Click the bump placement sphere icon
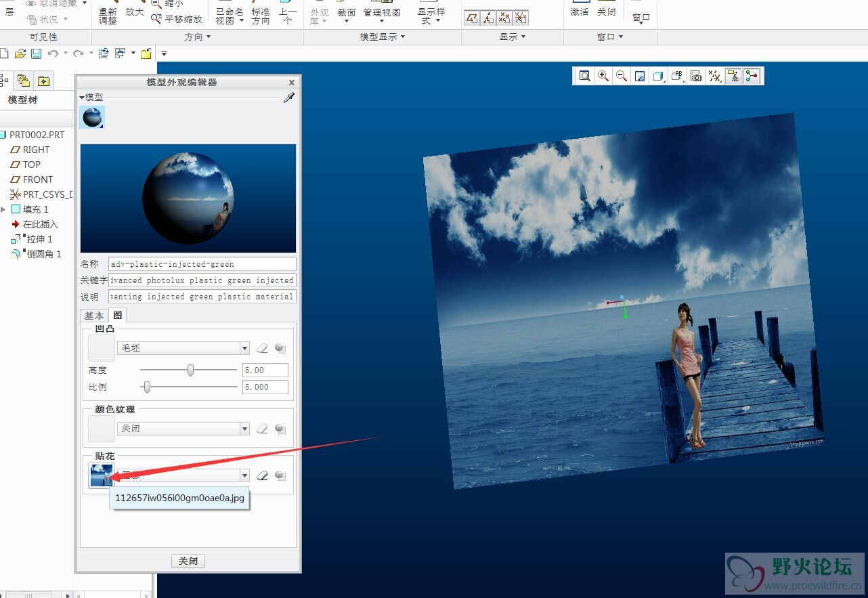The image size is (868, 598). [280, 348]
